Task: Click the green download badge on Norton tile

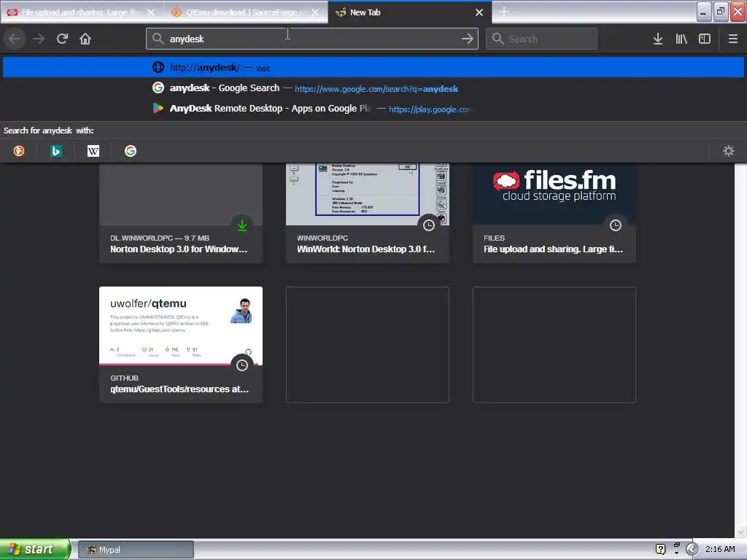Action: [x=242, y=225]
